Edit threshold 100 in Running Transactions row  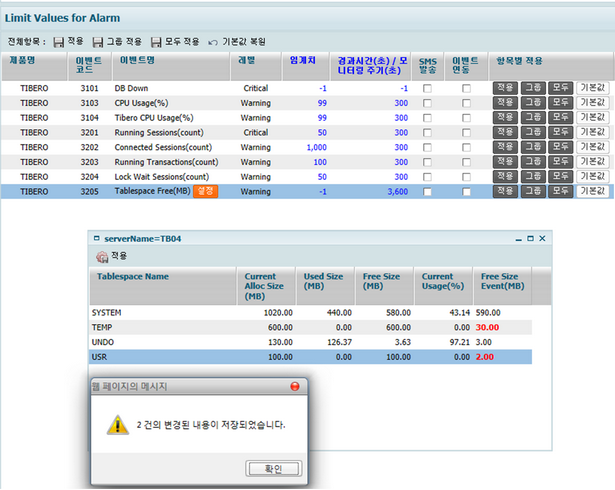(x=320, y=162)
